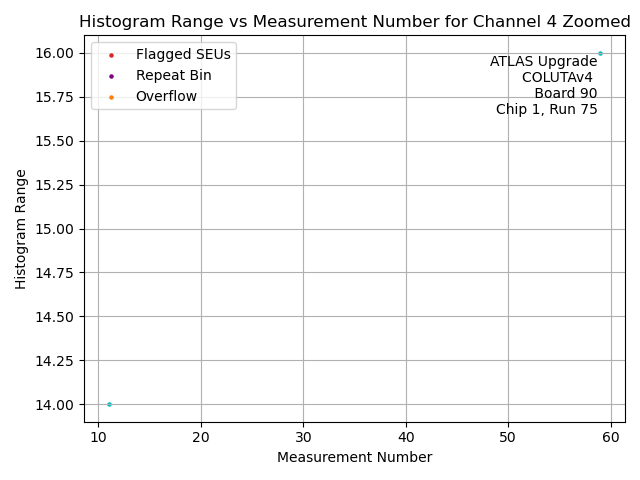640x480 pixels.
Task: Select the Repeat Bin legend label
Action: pyautogui.click(x=173, y=76)
